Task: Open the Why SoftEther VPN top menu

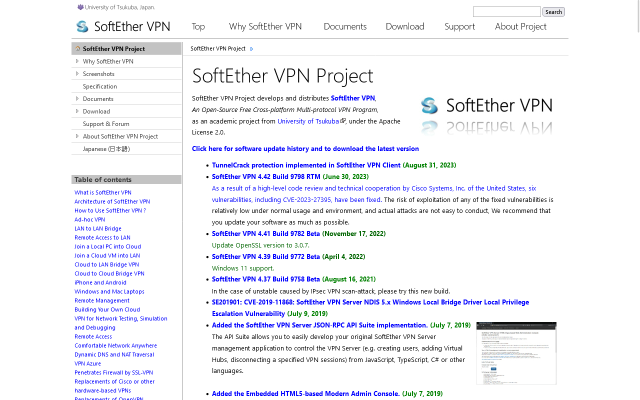Action: click(x=265, y=27)
